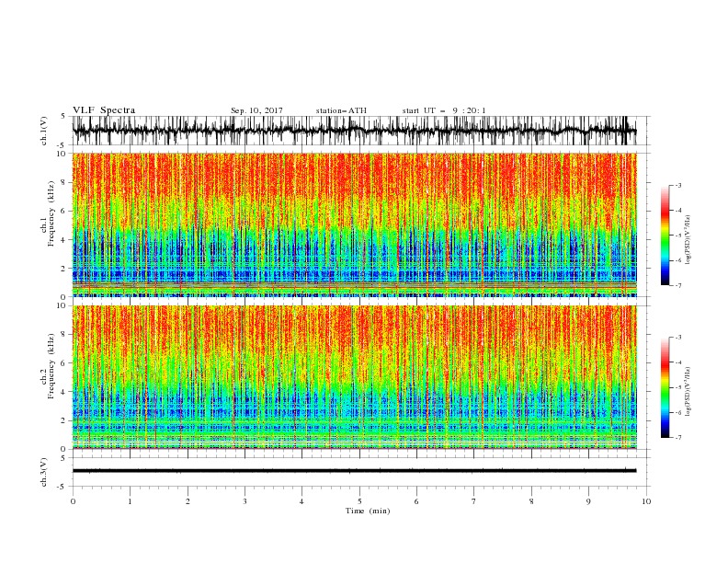Viewport: 728px width, 563px height.
Task: Click the date "Sep. 10, 2017"
Action: click(256, 110)
